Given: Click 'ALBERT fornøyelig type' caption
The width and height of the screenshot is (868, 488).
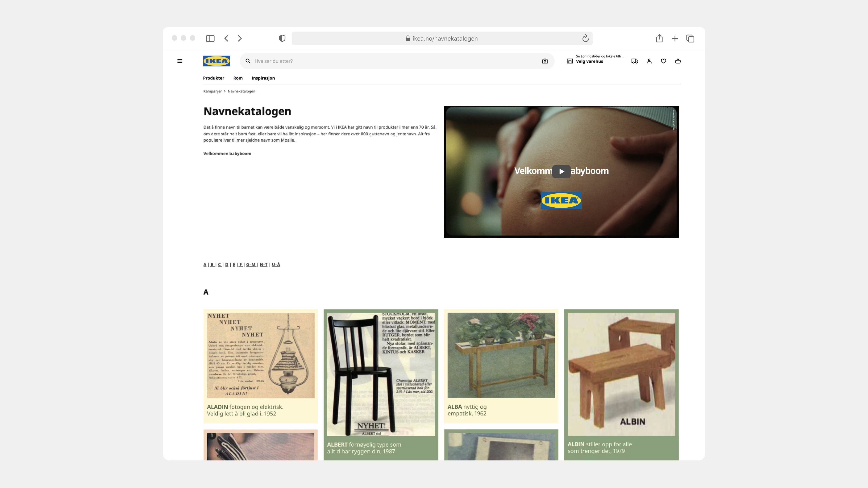Looking at the screenshot, I should [x=364, y=448].
